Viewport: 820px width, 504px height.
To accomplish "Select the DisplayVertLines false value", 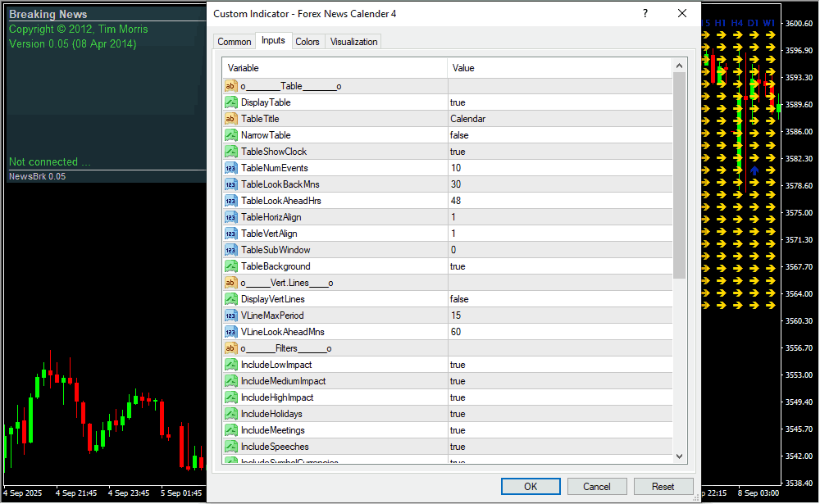I will (559, 299).
